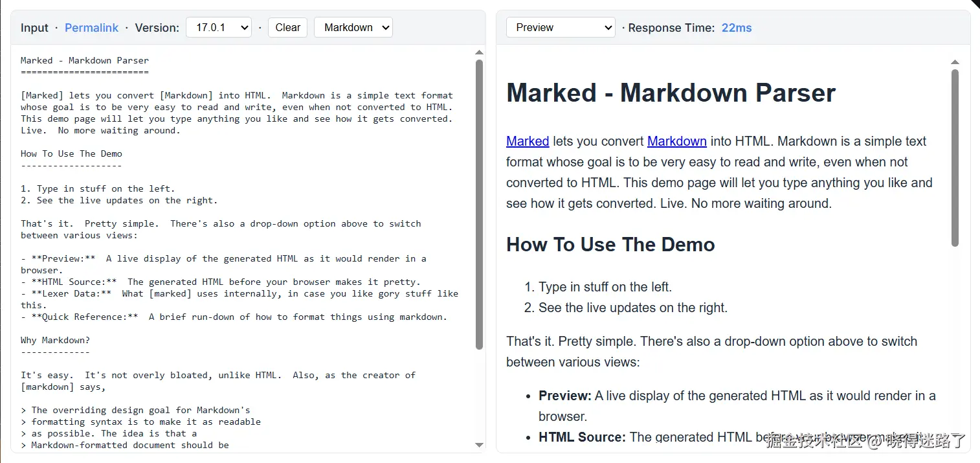Click '> The overriding design goal' input line
The image size is (980, 463).
(135, 410)
